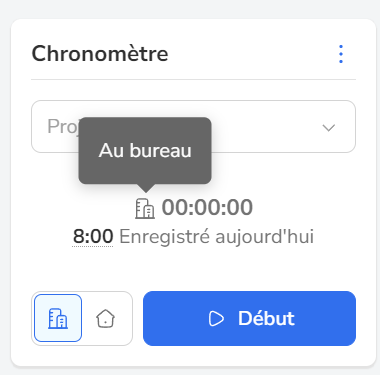Image resolution: width=380 pixels, height=375 pixels.
Task: Select the office building location toggle
Action: pos(58,318)
